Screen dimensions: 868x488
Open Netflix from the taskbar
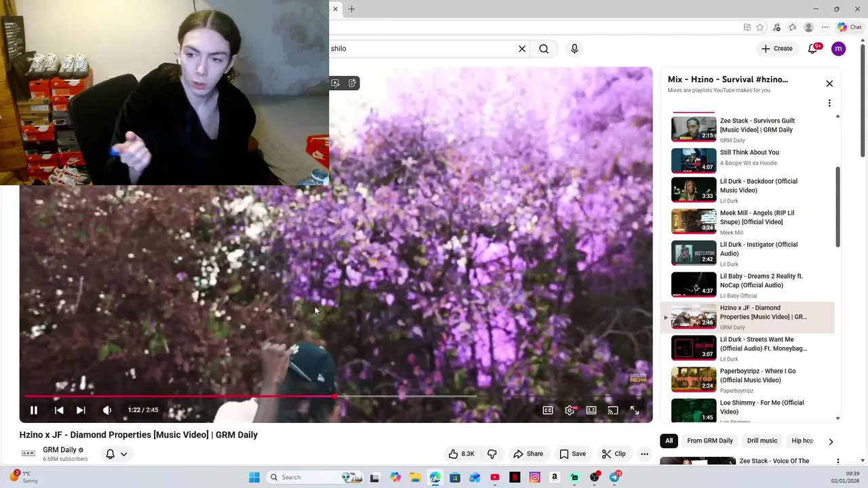coord(515,477)
